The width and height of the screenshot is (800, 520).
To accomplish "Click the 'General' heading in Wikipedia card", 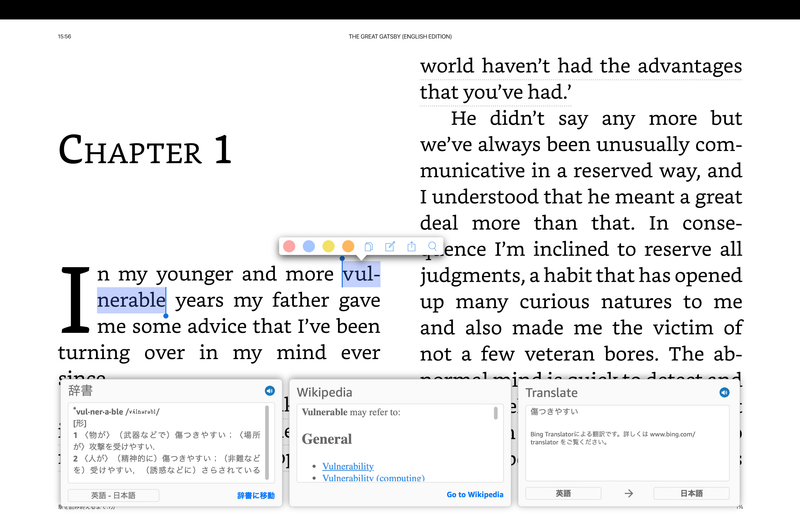I will coord(327,439).
